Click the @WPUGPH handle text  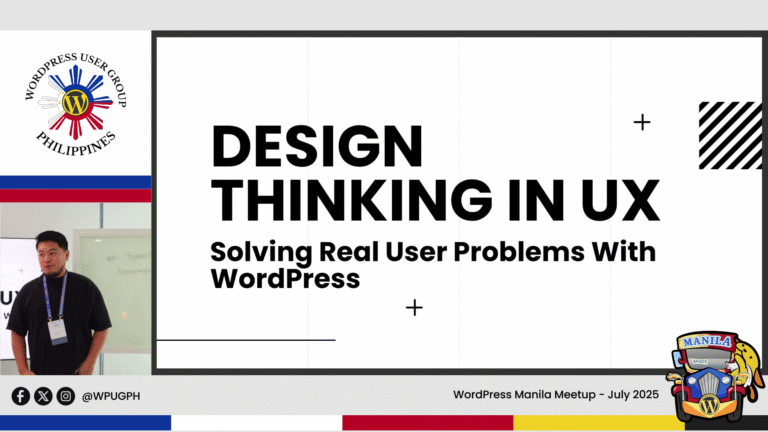[111, 396]
